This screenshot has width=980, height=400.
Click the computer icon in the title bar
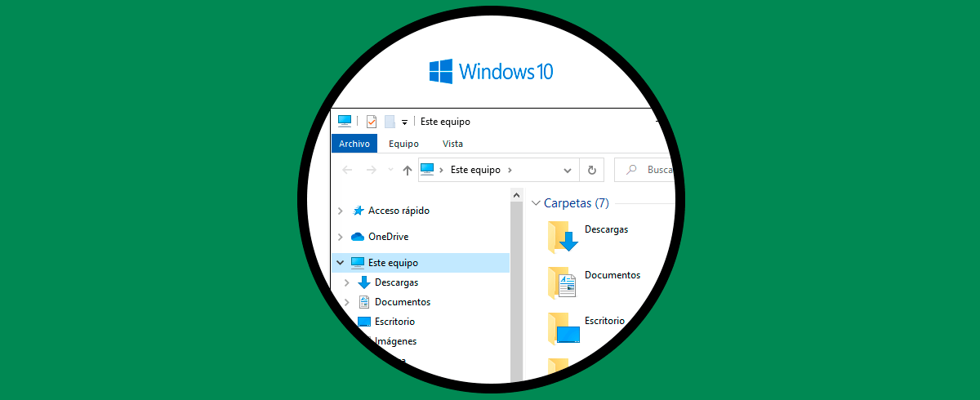click(x=345, y=121)
